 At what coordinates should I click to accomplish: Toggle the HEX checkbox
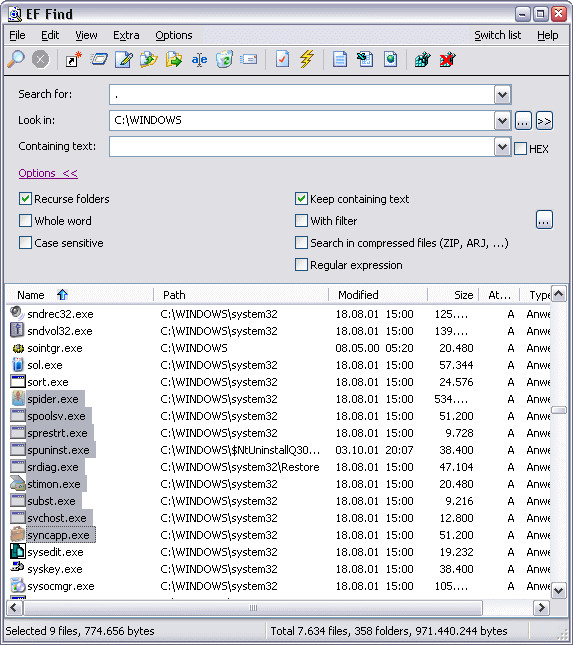click(520, 148)
